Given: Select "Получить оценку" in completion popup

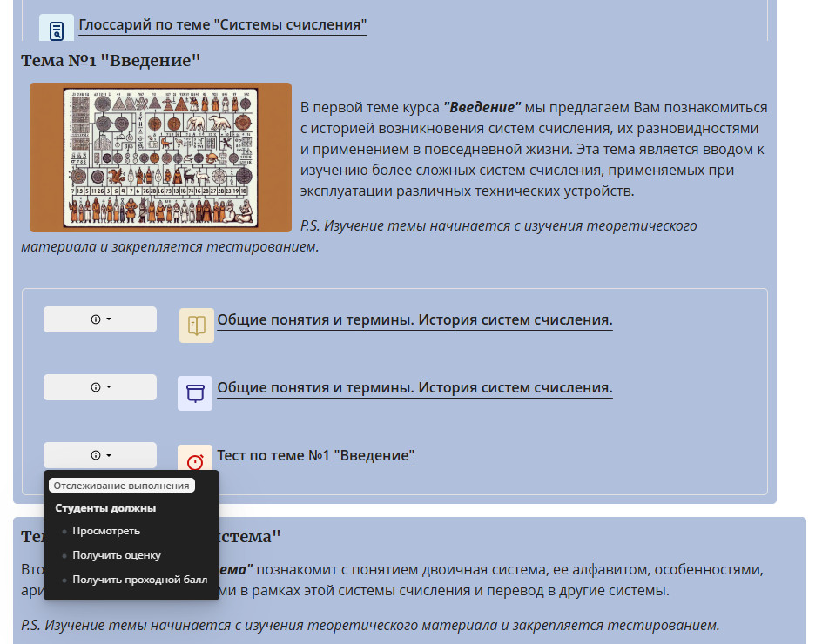Looking at the screenshot, I should (117, 555).
